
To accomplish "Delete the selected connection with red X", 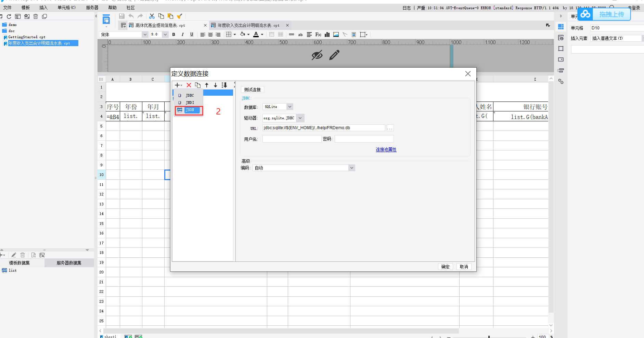I will 189,85.
